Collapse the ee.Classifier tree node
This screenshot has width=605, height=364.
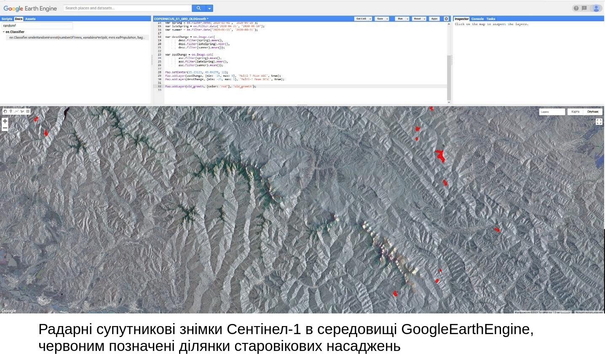pos(4,32)
